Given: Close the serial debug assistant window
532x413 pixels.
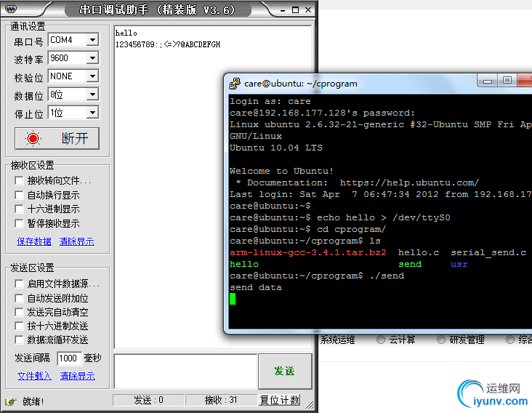Looking at the screenshot, I should [308, 10].
